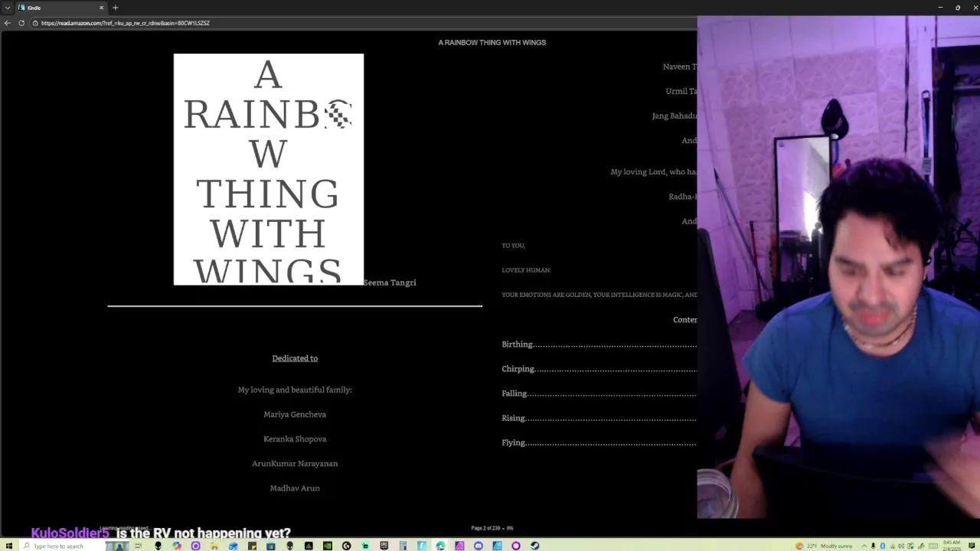
Task: Open the Chirping chapter from contents
Action: point(599,369)
